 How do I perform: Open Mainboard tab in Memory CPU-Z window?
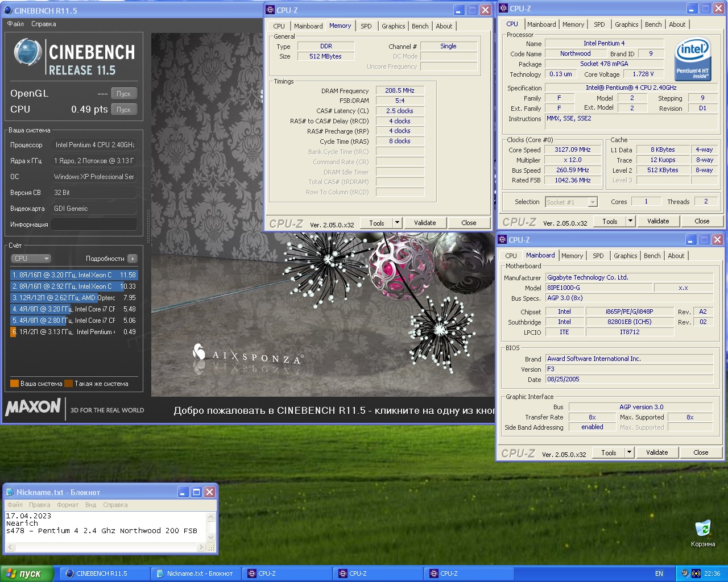coord(308,26)
